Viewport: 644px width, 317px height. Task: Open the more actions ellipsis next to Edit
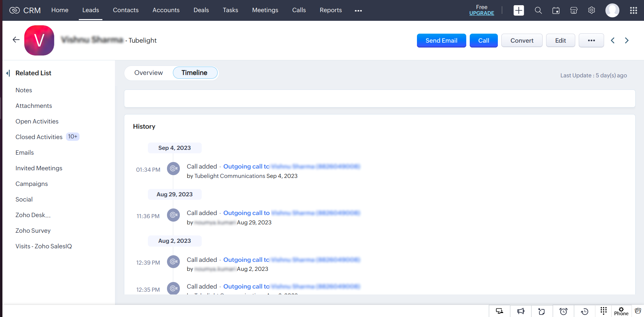(x=591, y=41)
